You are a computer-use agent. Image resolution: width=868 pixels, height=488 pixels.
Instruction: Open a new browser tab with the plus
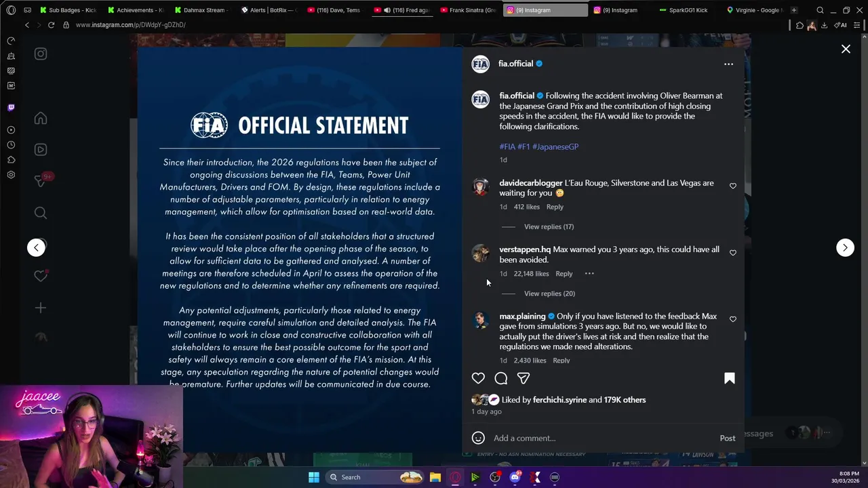(794, 10)
